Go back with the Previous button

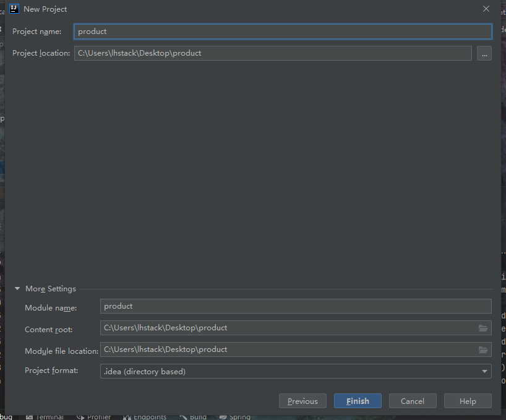(x=302, y=401)
